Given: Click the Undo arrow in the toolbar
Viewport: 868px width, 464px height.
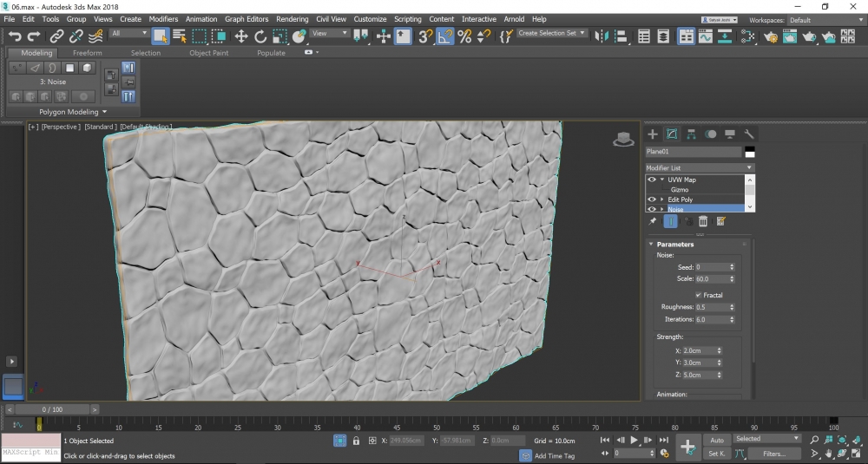Looking at the screenshot, I should point(15,36).
